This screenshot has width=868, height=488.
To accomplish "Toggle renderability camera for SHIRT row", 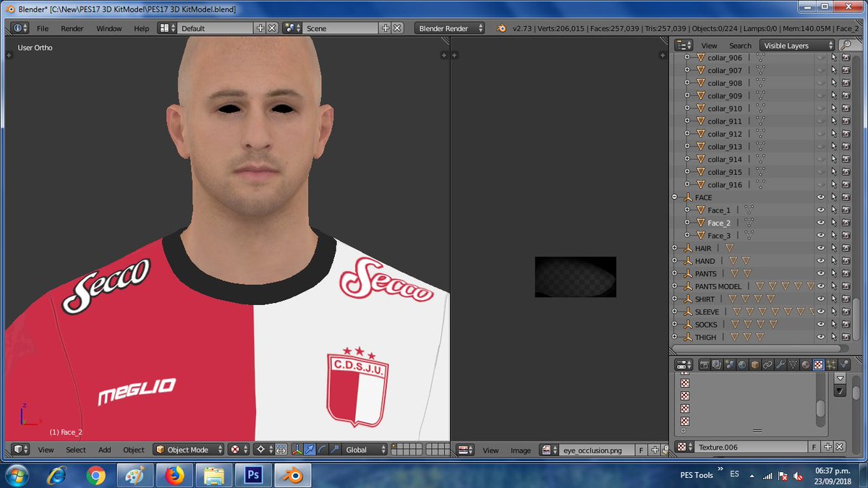I will click(846, 299).
